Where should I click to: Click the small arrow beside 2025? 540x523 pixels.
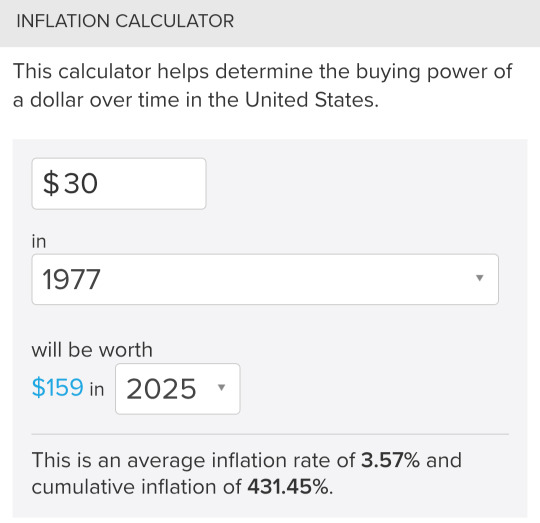coord(221,388)
